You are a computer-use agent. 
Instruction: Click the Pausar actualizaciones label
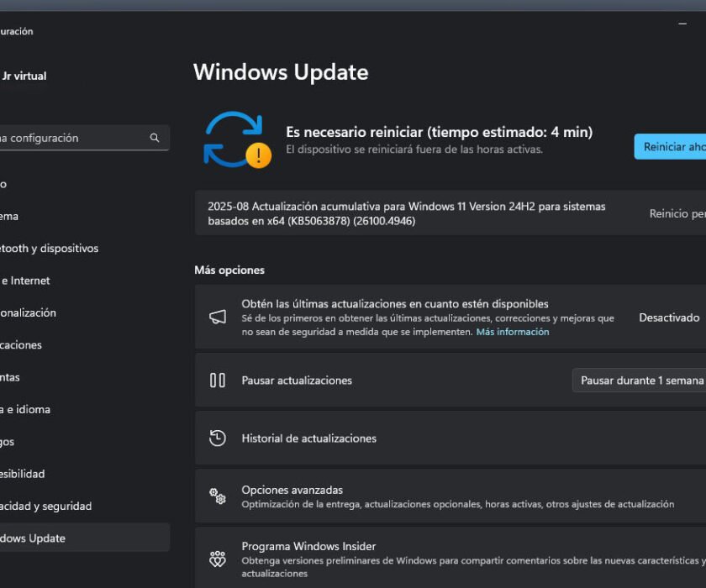pyautogui.click(x=297, y=381)
